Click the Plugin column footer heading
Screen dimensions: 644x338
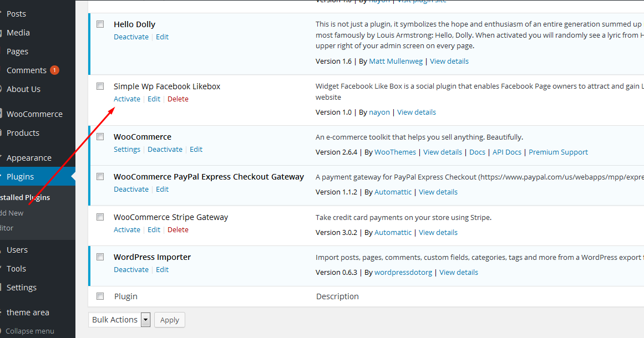pos(126,296)
